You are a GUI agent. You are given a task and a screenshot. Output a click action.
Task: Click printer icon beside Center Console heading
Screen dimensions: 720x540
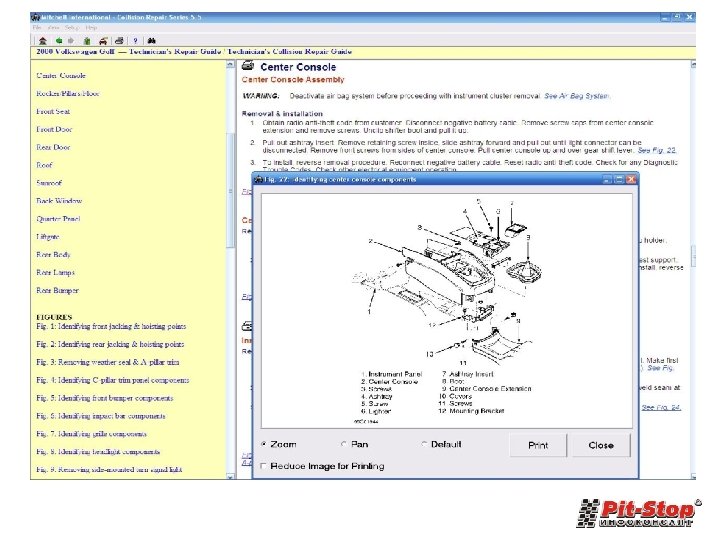pyautogui.click(x=248, y=66)
